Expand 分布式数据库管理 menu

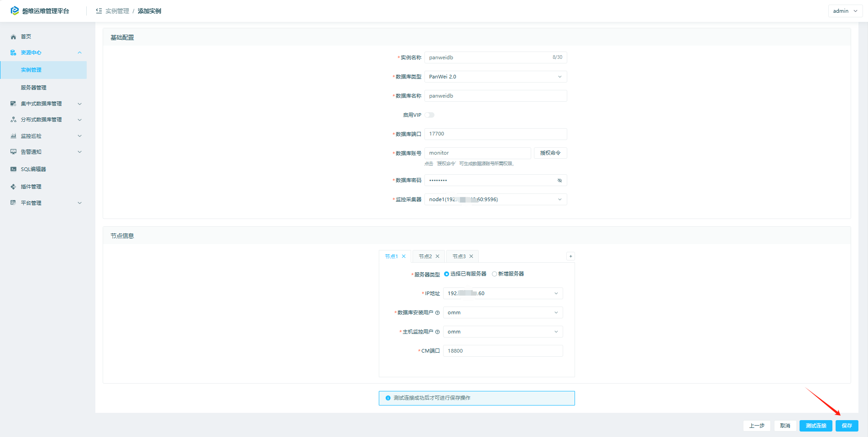[x=80, y=120]
